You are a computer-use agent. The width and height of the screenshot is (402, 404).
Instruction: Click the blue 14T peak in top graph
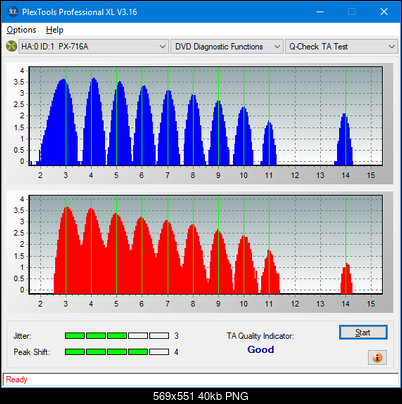[344, 139]
